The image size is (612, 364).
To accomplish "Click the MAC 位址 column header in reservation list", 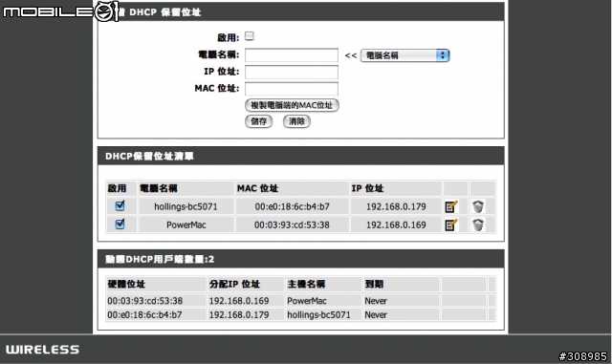I will (x=257, y=188).
